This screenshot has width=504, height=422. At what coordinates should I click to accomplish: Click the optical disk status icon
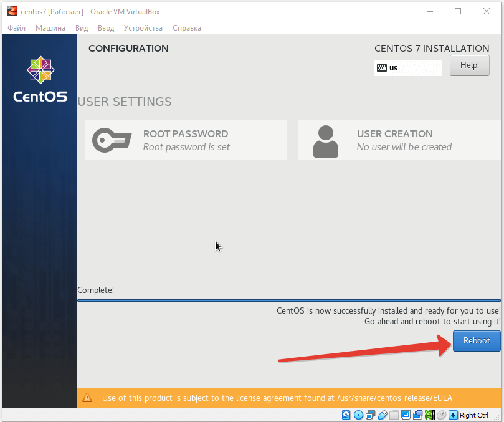358,415
